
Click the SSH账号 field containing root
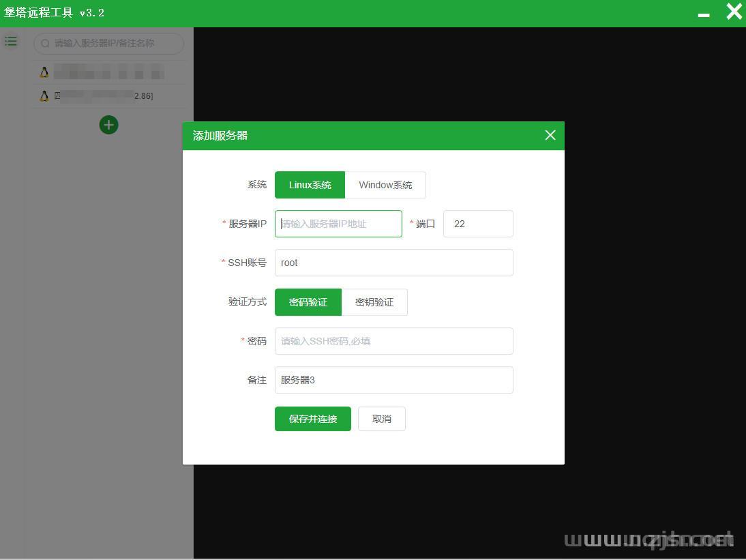(x=393, y=263)
